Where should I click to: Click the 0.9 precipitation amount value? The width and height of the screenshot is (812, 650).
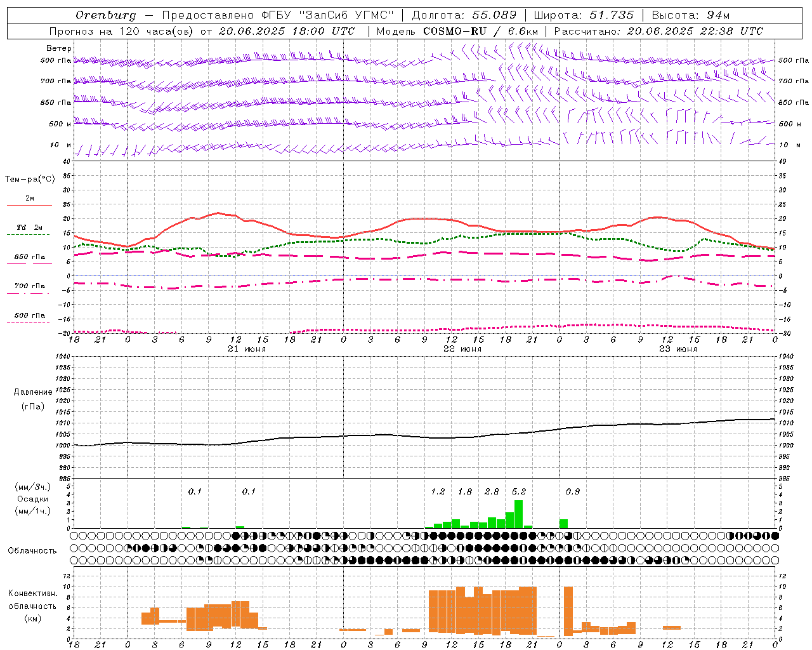click(x=573, y=492)
